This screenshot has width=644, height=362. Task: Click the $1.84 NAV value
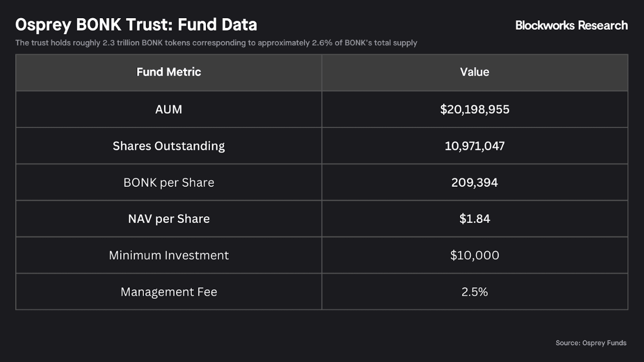474,219
